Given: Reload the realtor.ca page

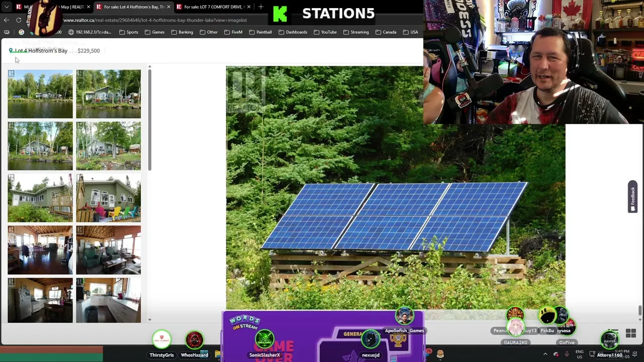Looking at the screenshot, I should point(19,20).
